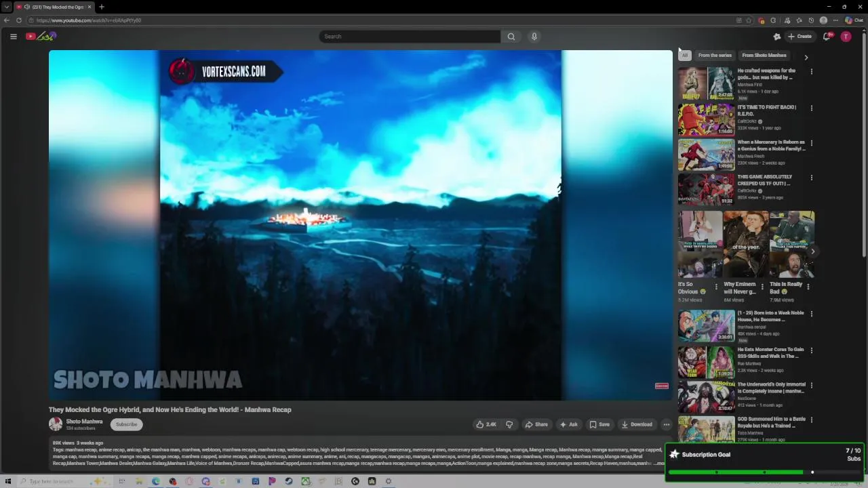Open the It's So Obvious short
Viewport: 868px width, 488px height.
click(x=700, y=245)
